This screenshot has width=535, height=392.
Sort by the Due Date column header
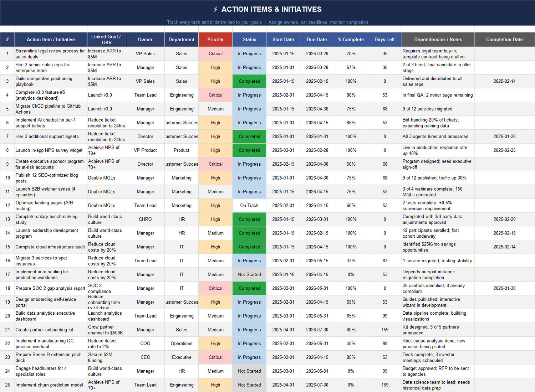coord(317,40)
